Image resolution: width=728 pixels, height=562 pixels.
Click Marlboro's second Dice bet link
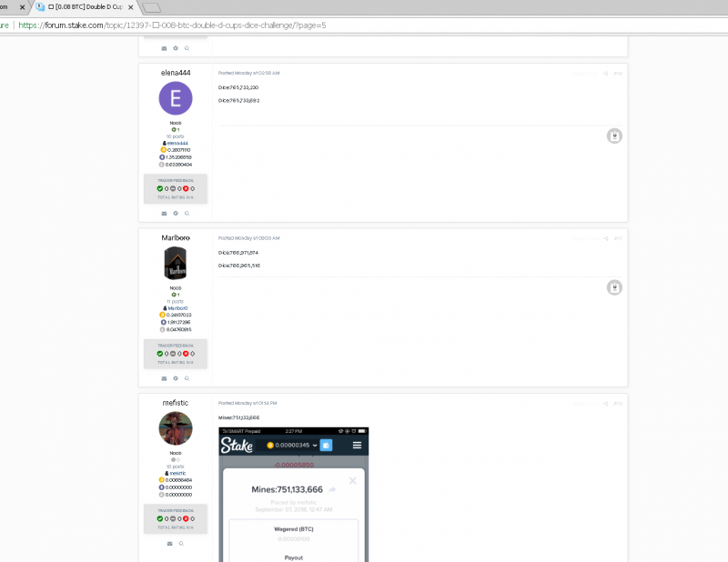coord(239,266)
